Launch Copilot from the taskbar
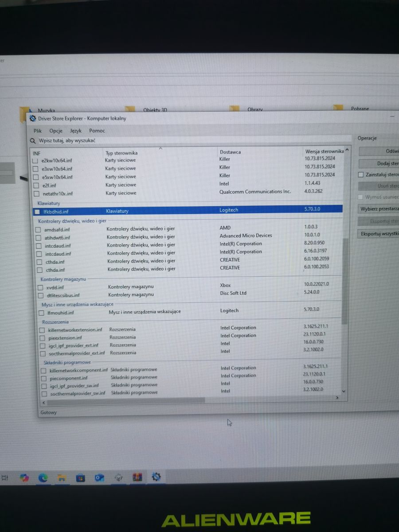399x532 pixels. click(24, 477)
